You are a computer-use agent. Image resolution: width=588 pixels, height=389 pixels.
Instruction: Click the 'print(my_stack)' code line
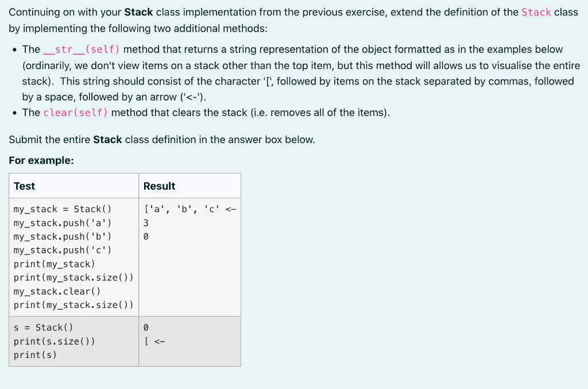[x=55, y=264]
